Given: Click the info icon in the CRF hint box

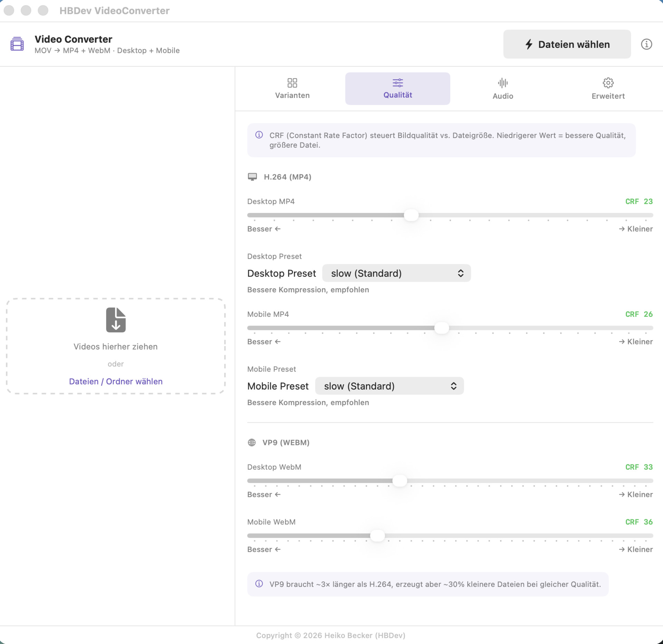Looking at the screenshot, I should click(x=259, y=135).
